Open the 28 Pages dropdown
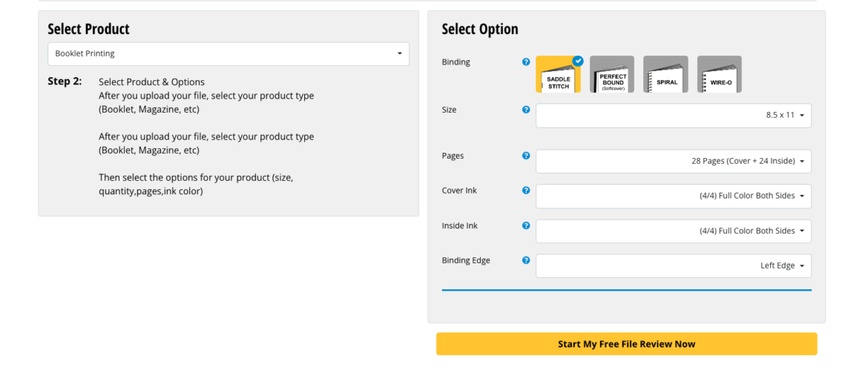 click(673, 161)
